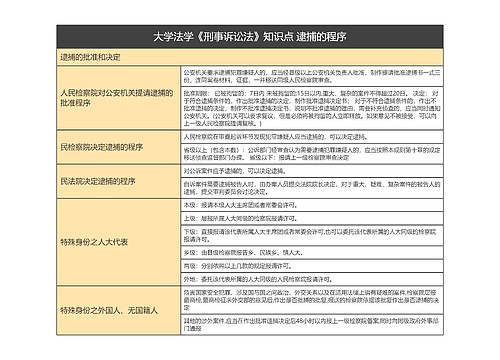The height and width of the screenshot is (360, 500).
Task: Select the cell starting 危害国家安全犯罪
Action: coord(312,300)
